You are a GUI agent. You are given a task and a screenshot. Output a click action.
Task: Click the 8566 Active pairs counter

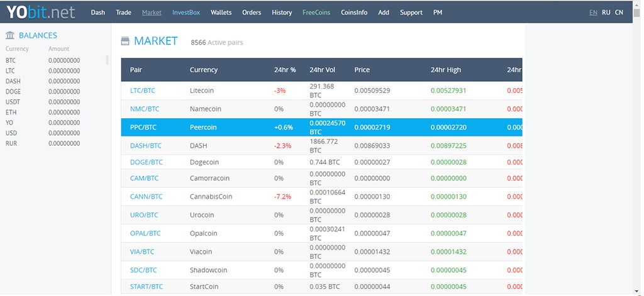click(217, 42)
